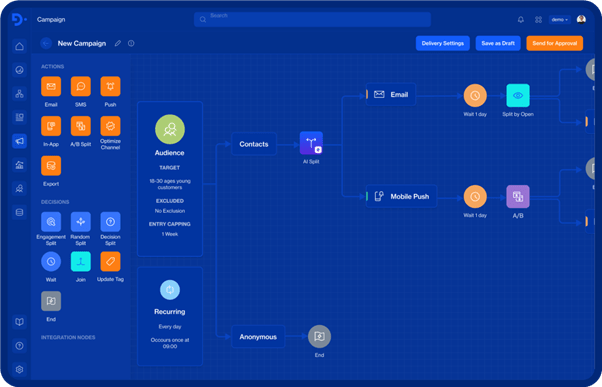The width and height of the screenshot is (602, 387).
Task: Choose the Update Tag decision icon
Action: 110,261
